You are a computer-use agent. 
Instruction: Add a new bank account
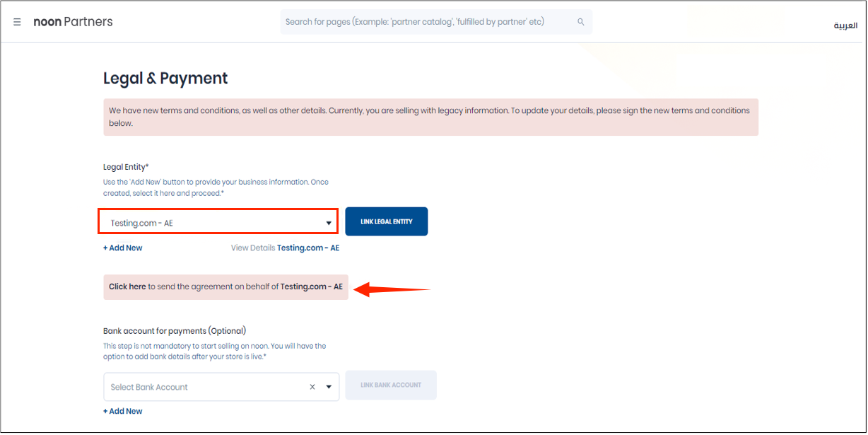point(123,411)
